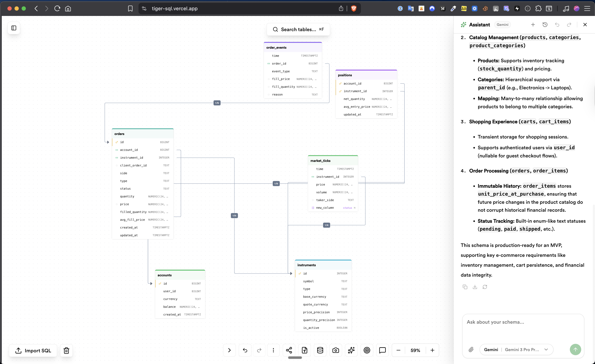Start a new assistant chat with plus
The width and height of the screenshot is (595, 364).
click(x=533, y=25)
